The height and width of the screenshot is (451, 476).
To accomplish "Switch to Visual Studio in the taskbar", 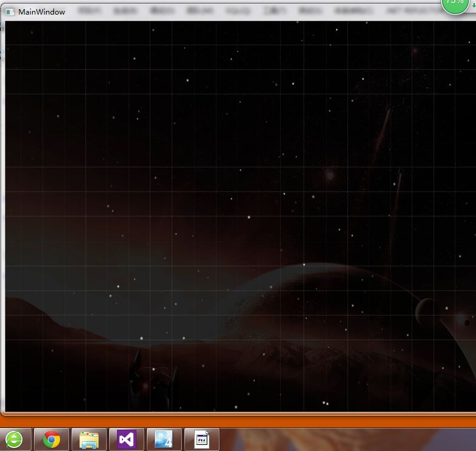I will [126, 439].
